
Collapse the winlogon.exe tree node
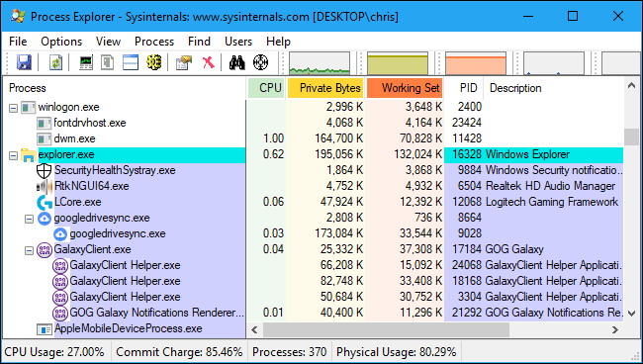coord(13,108)
